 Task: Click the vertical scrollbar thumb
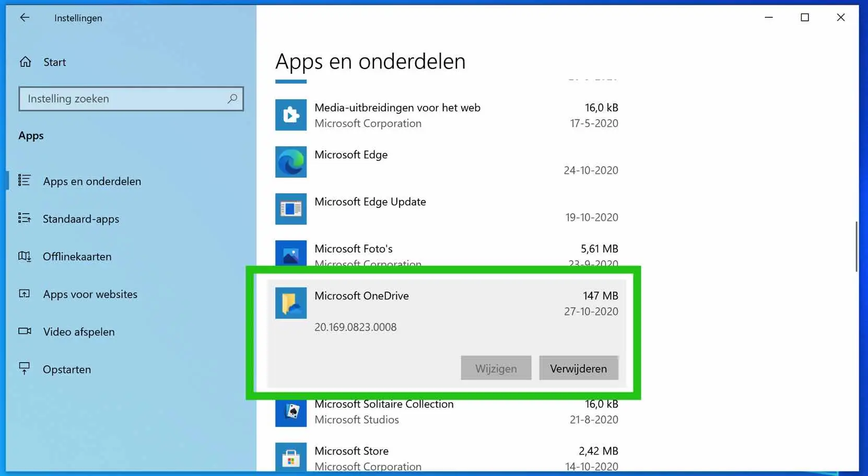tap(856, 247)
